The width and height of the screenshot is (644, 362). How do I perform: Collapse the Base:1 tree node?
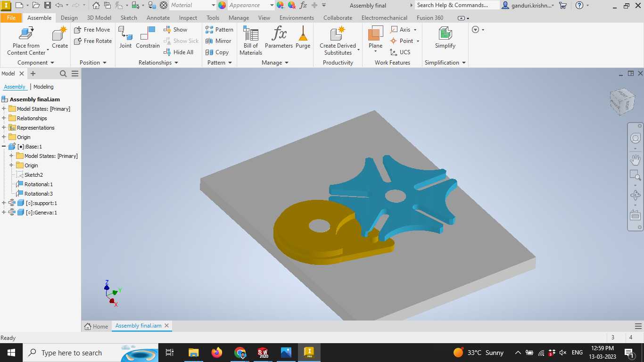tap(4, 147)
